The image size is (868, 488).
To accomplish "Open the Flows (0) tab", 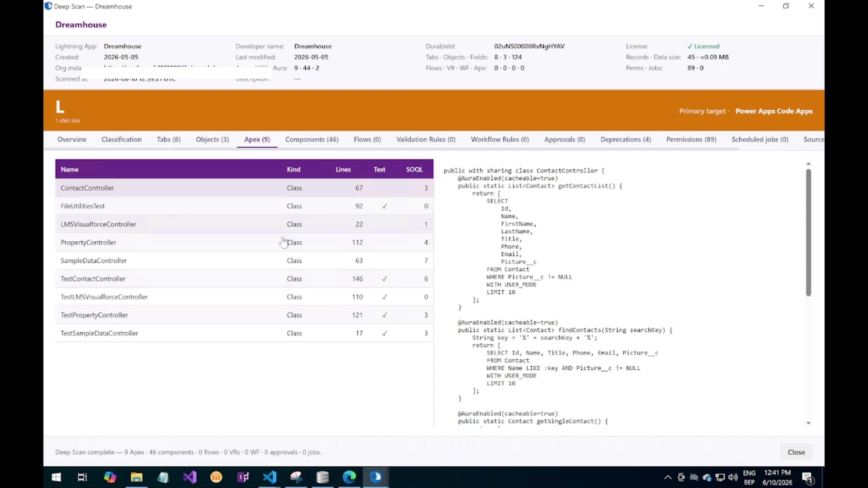I will pyautogui.click(x=368, y=139).
